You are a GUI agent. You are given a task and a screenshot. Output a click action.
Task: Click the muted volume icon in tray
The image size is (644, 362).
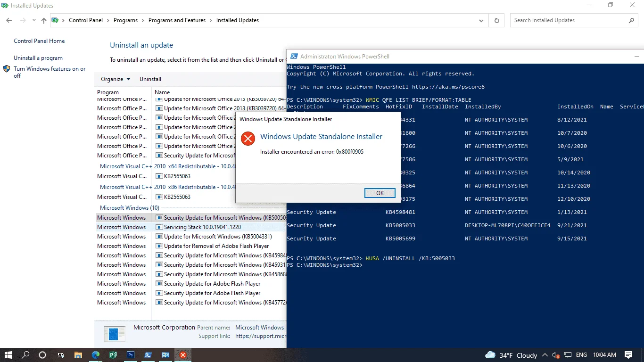(x=556, y=355)
